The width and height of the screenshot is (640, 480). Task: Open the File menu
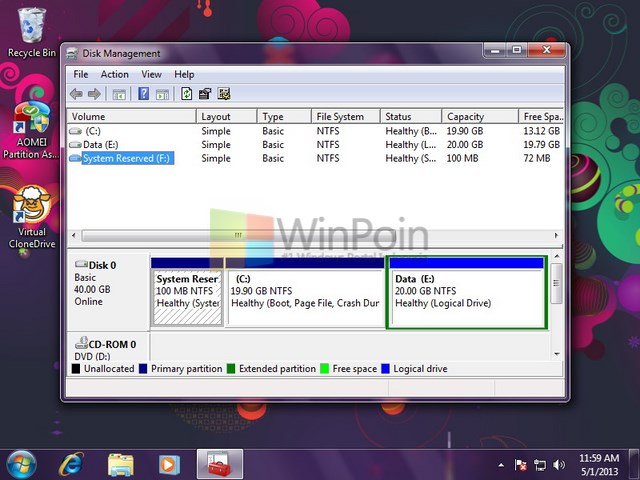click(80, 74)
